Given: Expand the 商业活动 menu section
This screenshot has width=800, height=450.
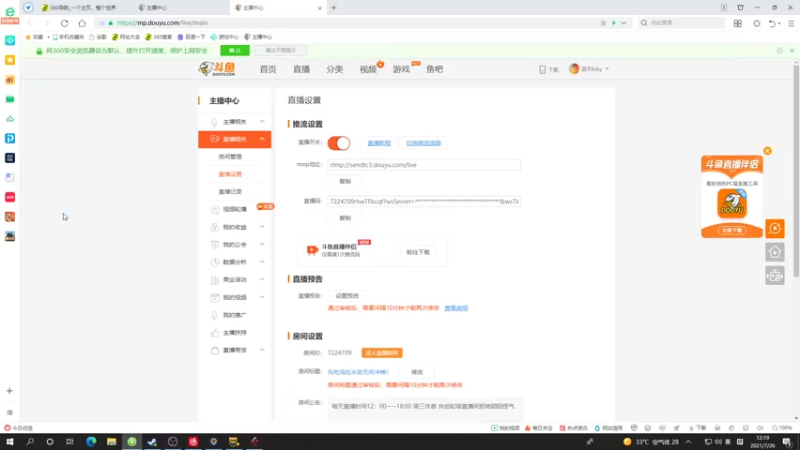Looking at the screenshot, I should pos(262,280).
